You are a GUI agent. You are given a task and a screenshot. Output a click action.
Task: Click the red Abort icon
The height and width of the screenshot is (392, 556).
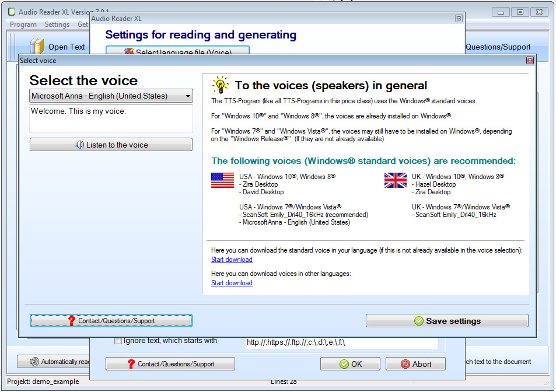click(405, 364)
